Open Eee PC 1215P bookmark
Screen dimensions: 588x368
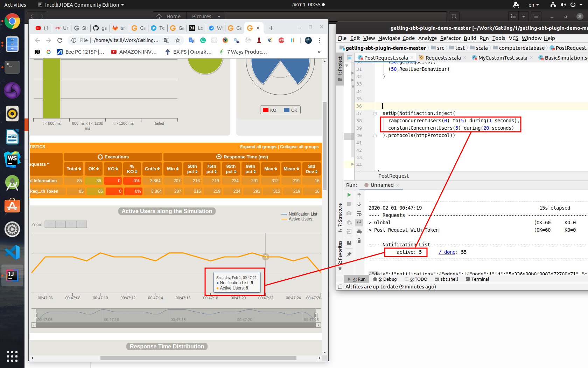click(80, 52)
